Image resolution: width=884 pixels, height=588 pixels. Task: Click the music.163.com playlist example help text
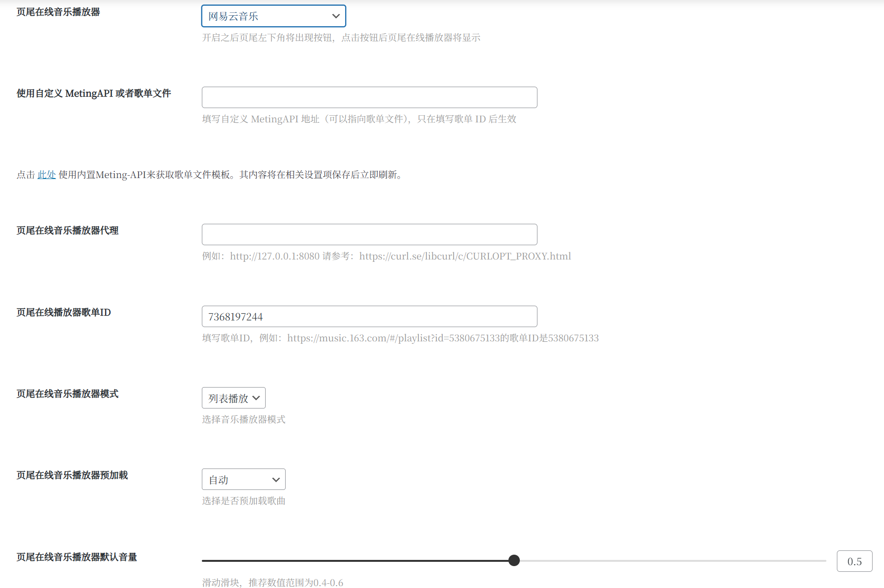[x=400, y=338]
